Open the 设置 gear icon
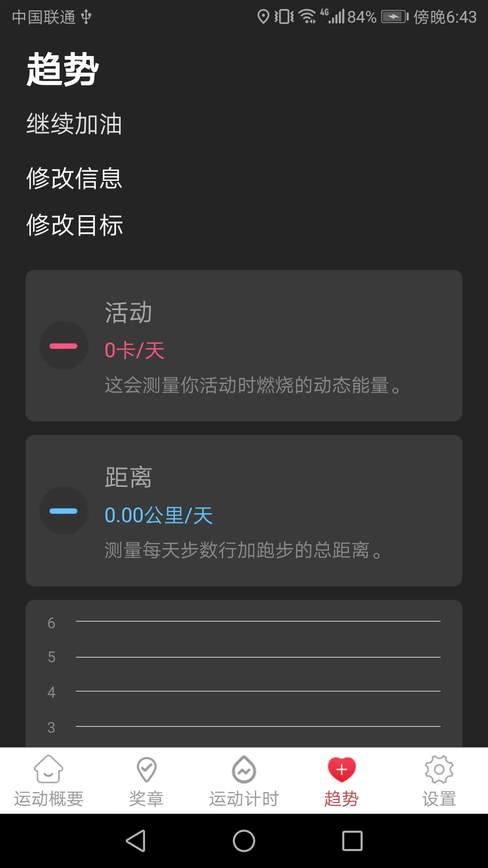The height and width of the screenshot is (868, 488). pyautogui.click(x=439, y=769)
